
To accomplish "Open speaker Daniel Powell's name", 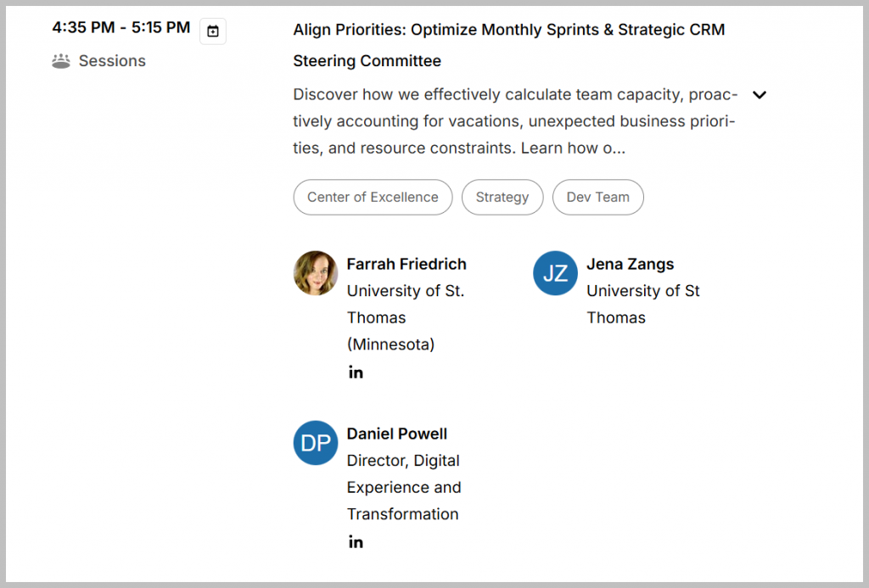I will click(396, 434).
